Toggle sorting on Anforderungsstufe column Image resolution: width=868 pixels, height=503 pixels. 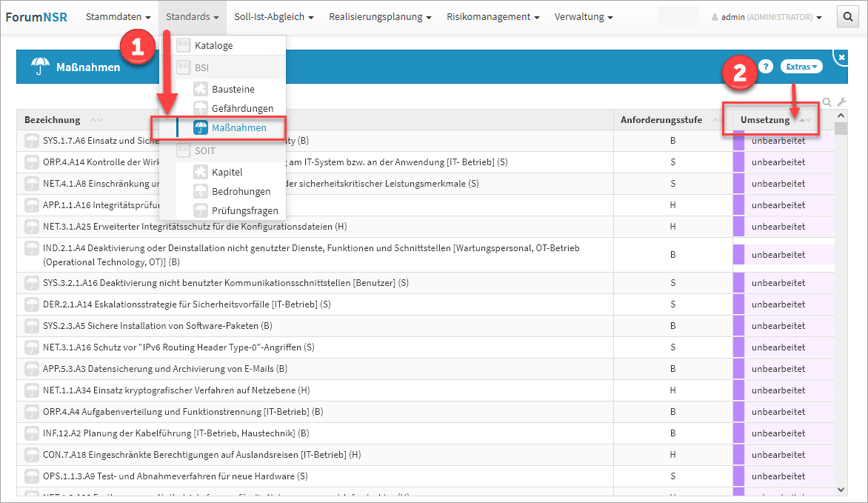[715, 120]
